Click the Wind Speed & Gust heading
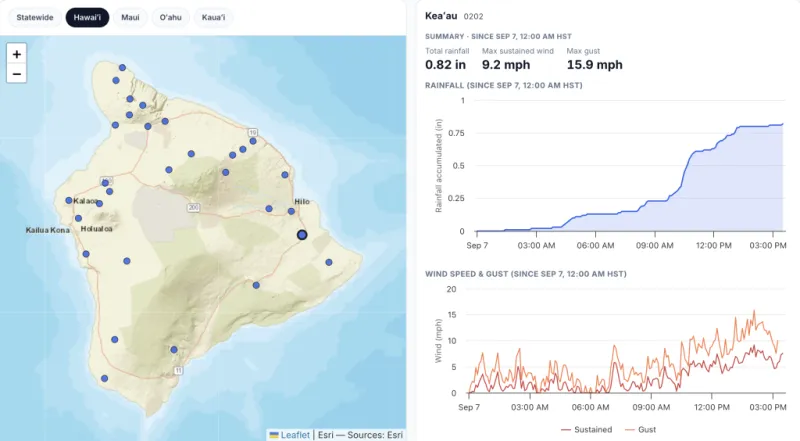800x441 pixels. tap(526, 274)
